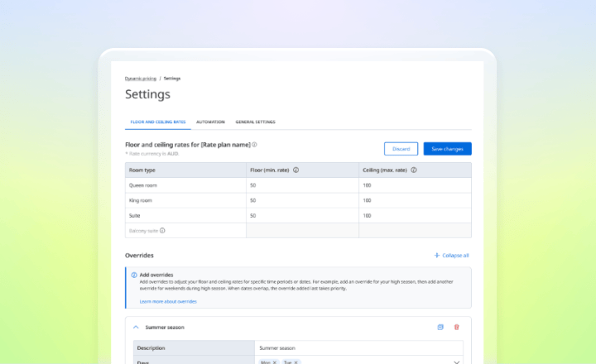The width and height of the screenshot is (596, 364).
Task: Select the Floor and Ceiling Rates tab
Action: tap(156, 122)
